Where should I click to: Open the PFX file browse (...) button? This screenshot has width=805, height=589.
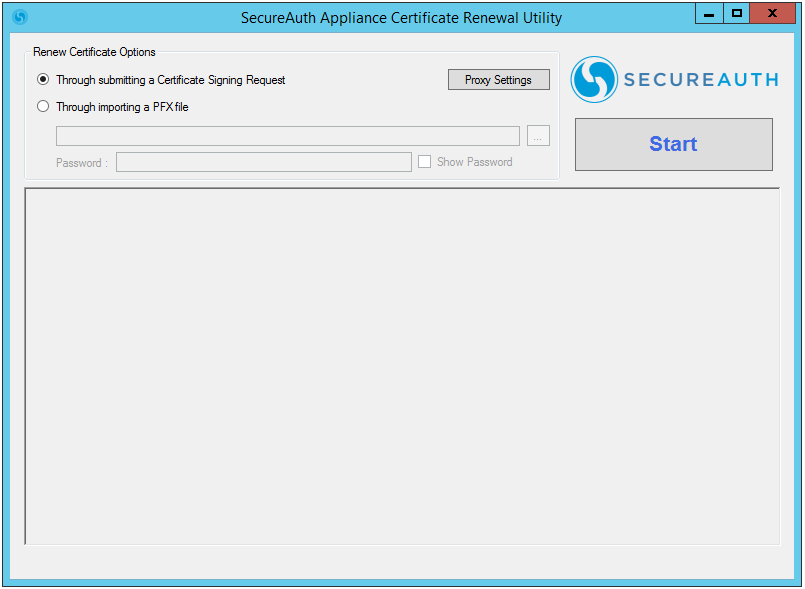pos(538,137)
